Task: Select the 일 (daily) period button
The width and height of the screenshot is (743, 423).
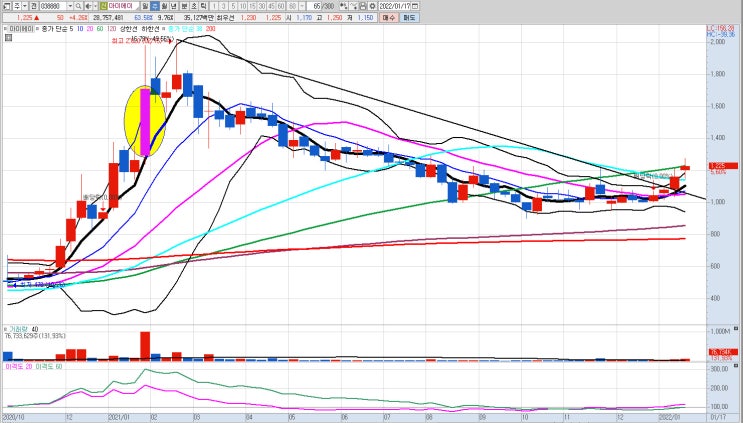Action: [145, 6]
